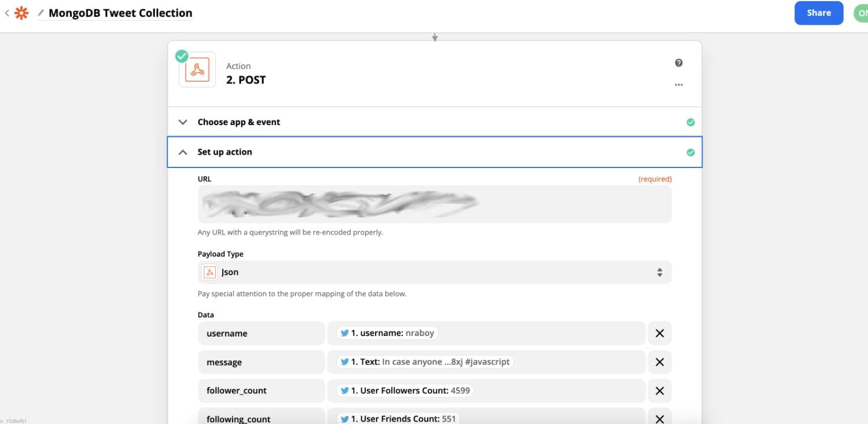Edit the username key field
The image size is (868, 424).
(261, 333)
